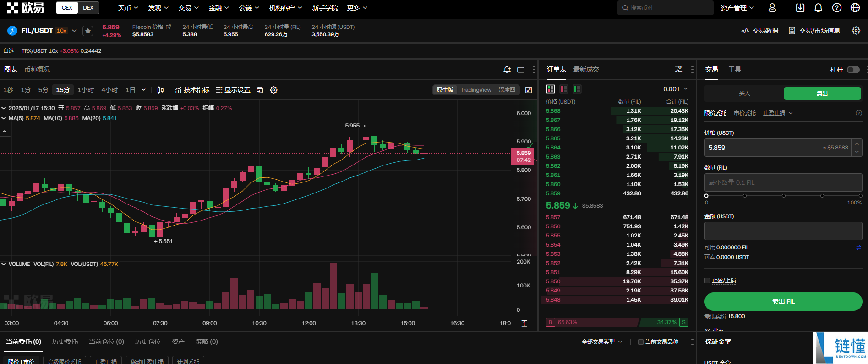The width and height of the screenshot is (868, 364).
Task: Enable the 当前交易品种 checkbox
Action: point(641,342)
